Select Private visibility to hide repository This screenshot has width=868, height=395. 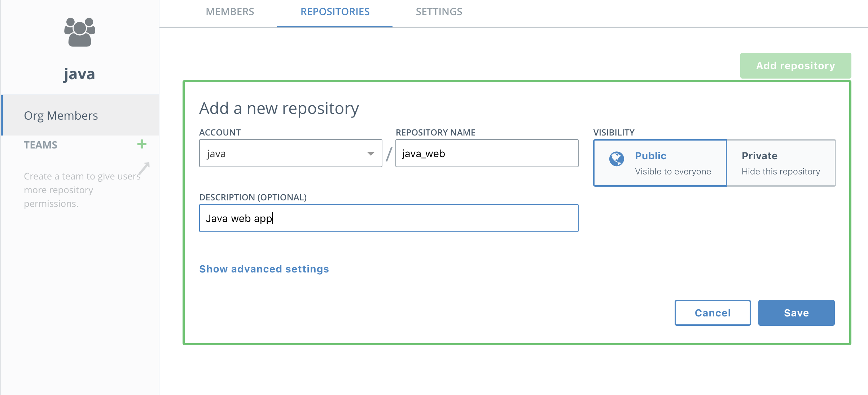[x=781, y=163]
